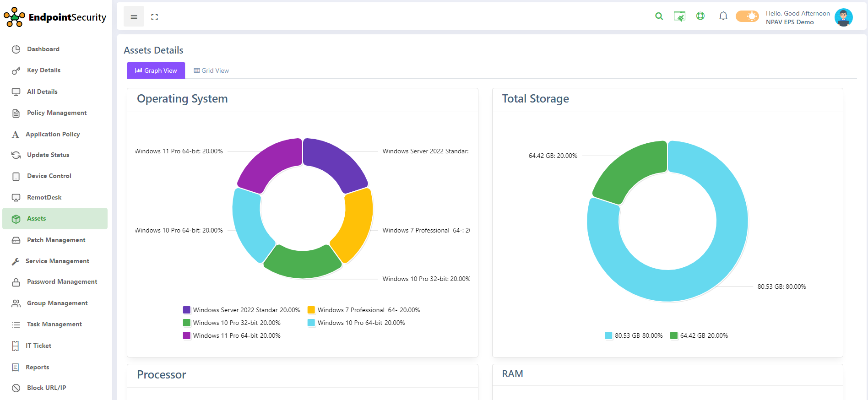The width and height of the screenshot is (868, 400).
Task: Open the notifications bell
Action: pyautogui.click(x=723, y=16)
